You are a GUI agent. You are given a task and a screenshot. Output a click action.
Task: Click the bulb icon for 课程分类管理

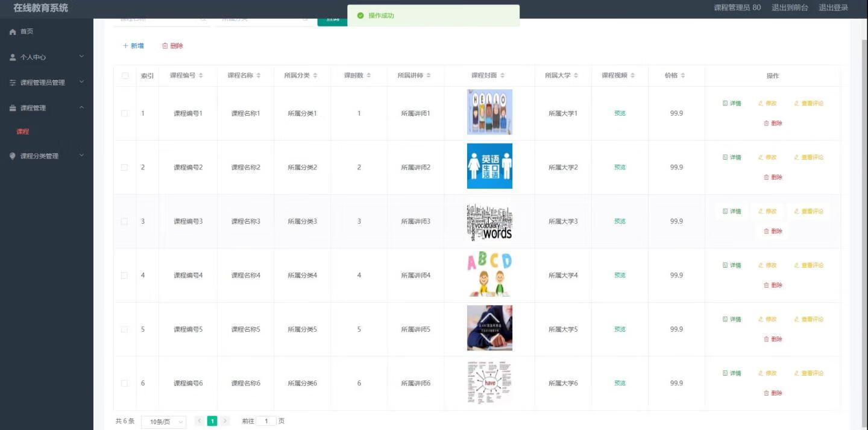click(x=13, y=156)
